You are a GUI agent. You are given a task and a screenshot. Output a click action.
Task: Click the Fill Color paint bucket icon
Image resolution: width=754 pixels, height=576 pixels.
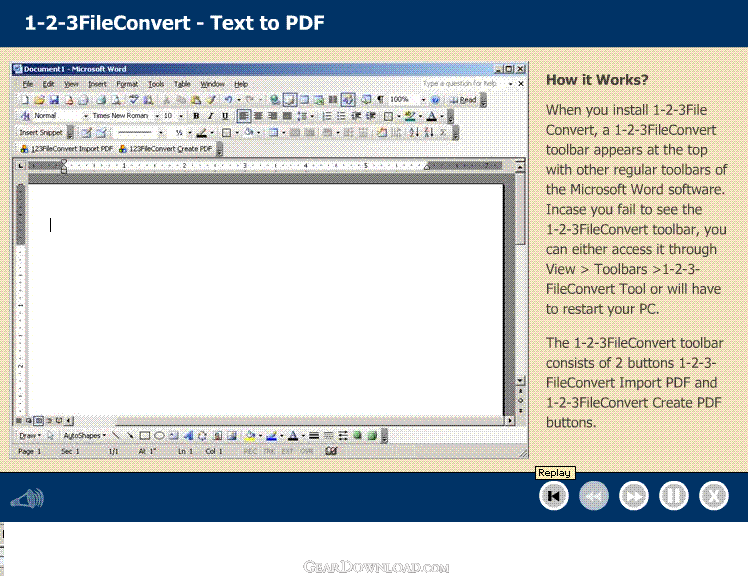point(250,436)
